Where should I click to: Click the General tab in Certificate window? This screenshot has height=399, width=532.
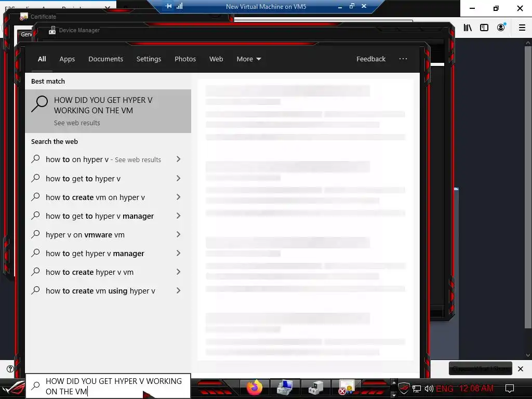(25, 34)
